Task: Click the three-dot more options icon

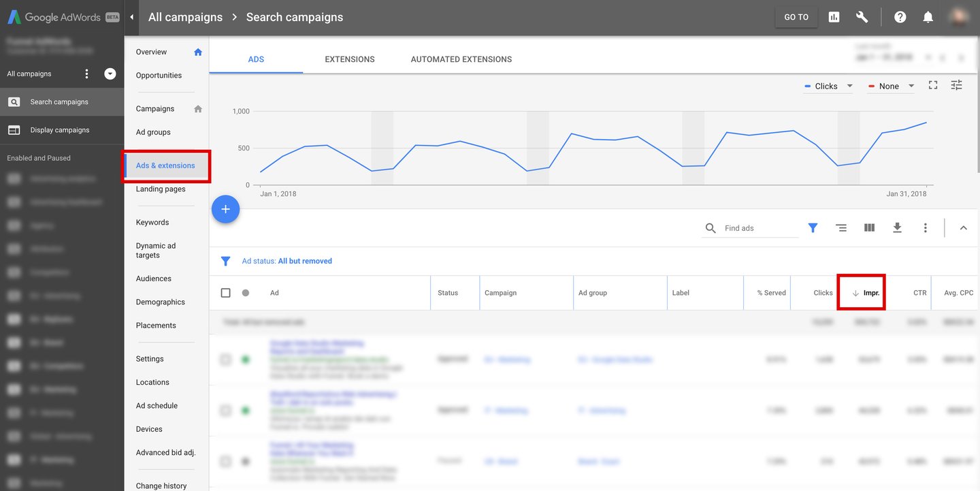Action: (x=926, y=227)
